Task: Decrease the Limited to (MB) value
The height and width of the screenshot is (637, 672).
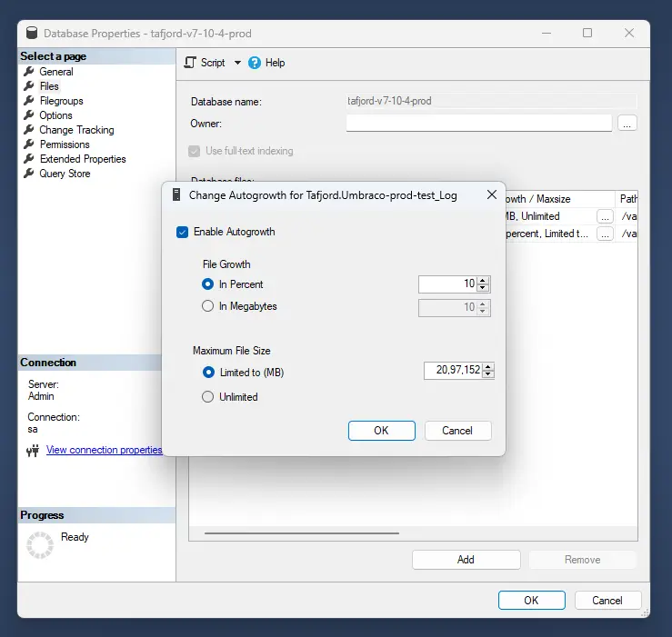Action: click(488, 374)
